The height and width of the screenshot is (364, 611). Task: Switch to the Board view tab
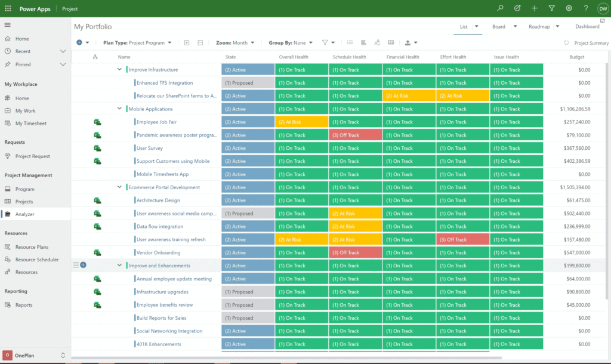[x=498, y=26]
